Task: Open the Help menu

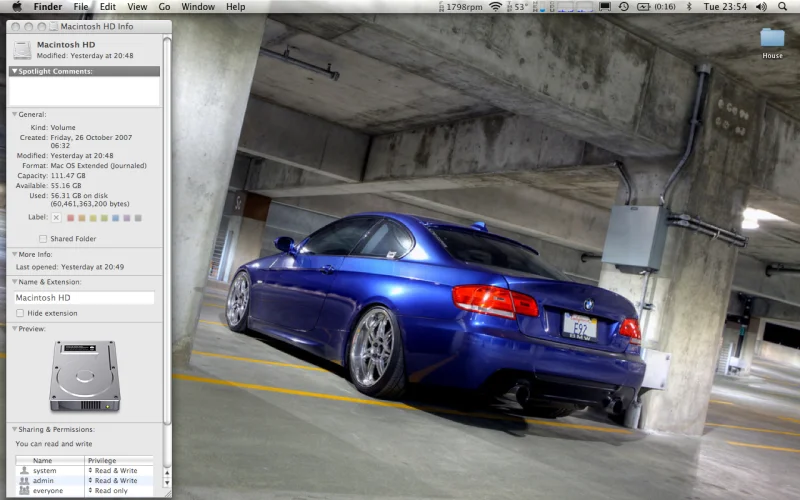Action: tap(235, 7)
